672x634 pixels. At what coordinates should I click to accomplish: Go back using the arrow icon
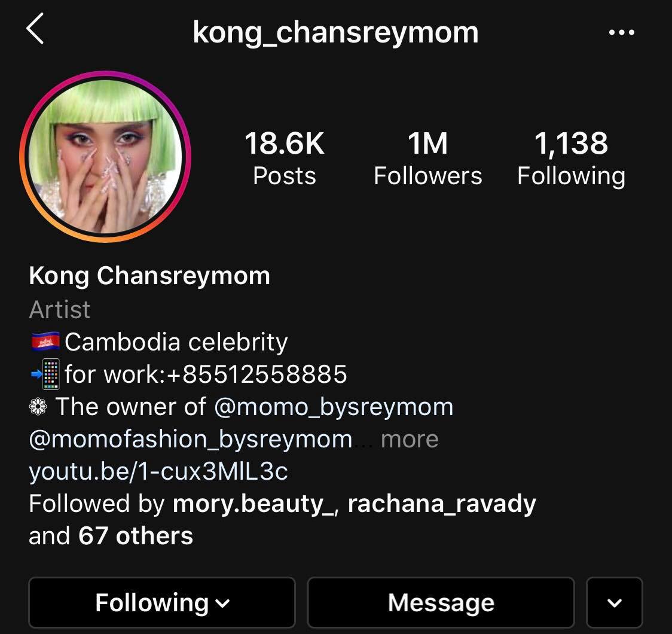35,28
